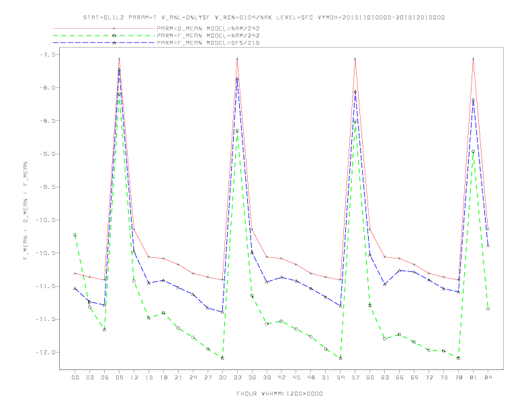
Task: Click the y-axis label F_MEAN | O_MEAN | F_MEAN
Action: point(26,211)
